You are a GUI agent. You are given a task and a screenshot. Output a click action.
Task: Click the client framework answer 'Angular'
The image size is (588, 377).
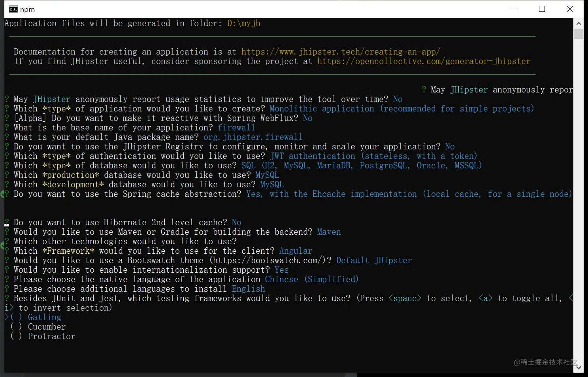pyautogui.click(x=296, y=251)
